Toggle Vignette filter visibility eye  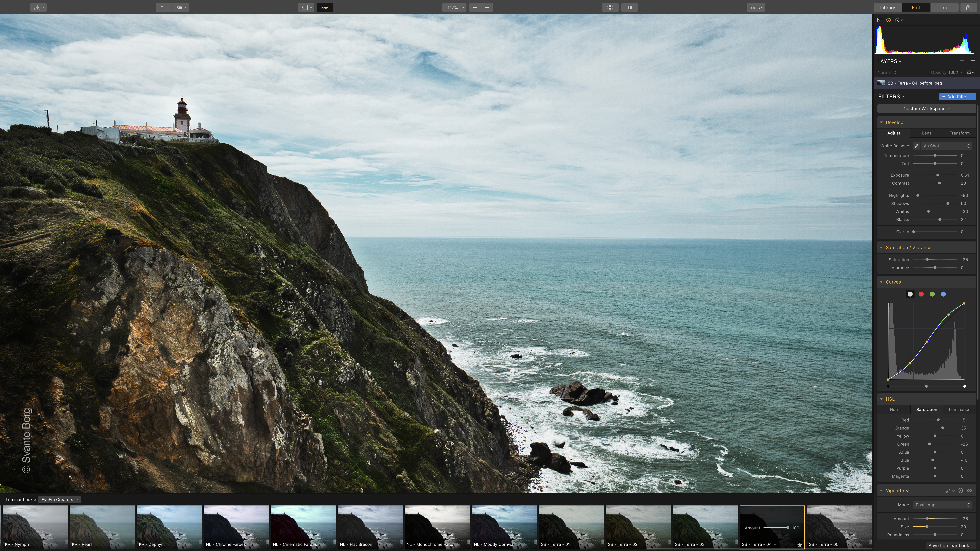click(x=969, y=491)
